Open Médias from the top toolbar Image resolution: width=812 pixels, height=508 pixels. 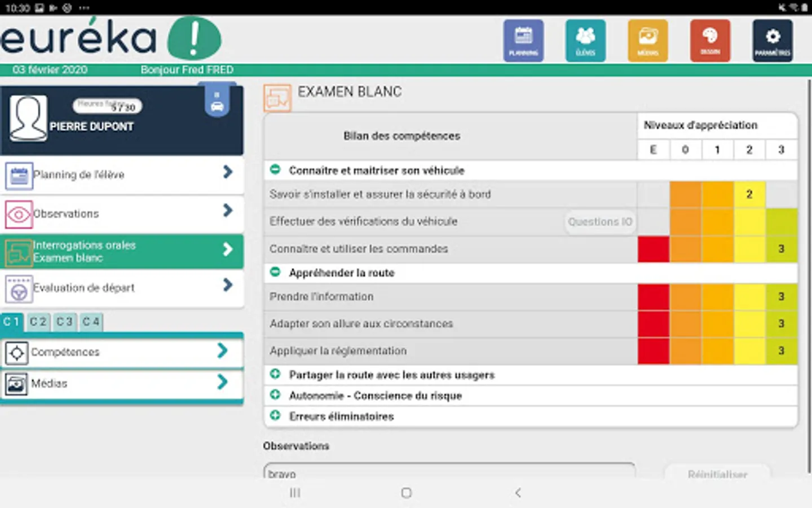[647, 40]
